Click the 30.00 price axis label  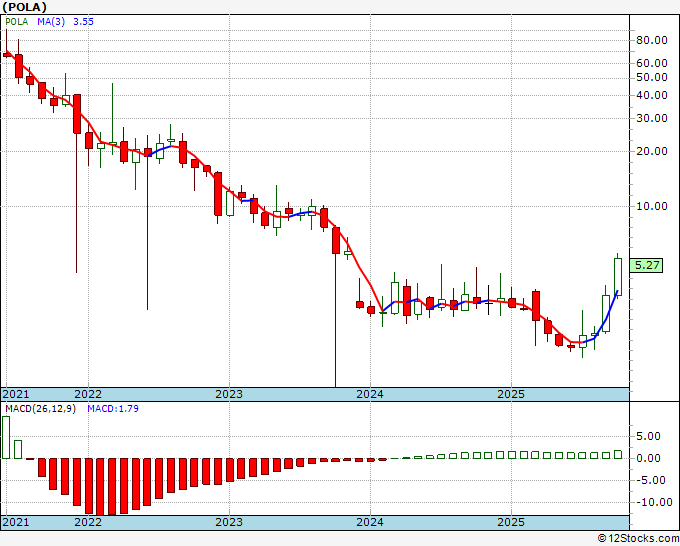tap(652, 118)
